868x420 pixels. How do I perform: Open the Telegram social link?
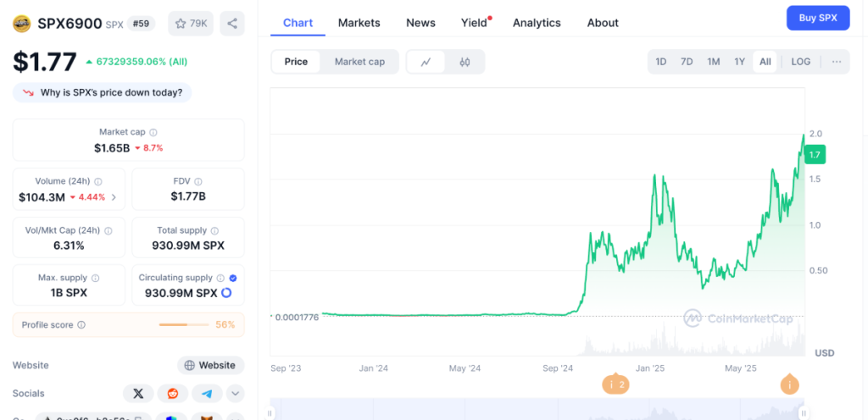tap(207, 394)
